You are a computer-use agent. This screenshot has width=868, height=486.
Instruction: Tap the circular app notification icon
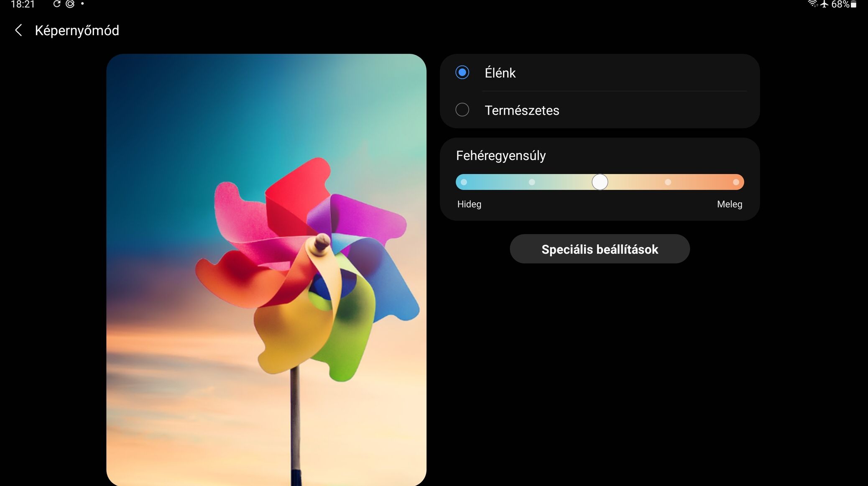[70, 4]
